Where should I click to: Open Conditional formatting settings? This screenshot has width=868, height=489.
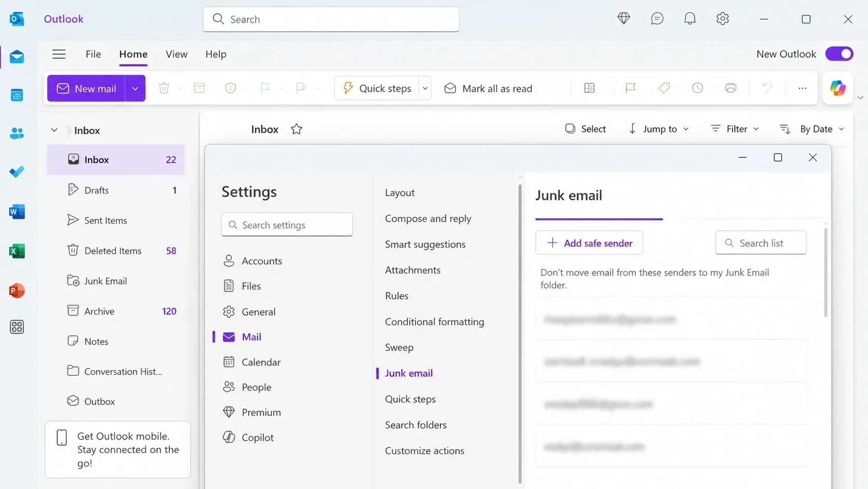tap(435, 322)
